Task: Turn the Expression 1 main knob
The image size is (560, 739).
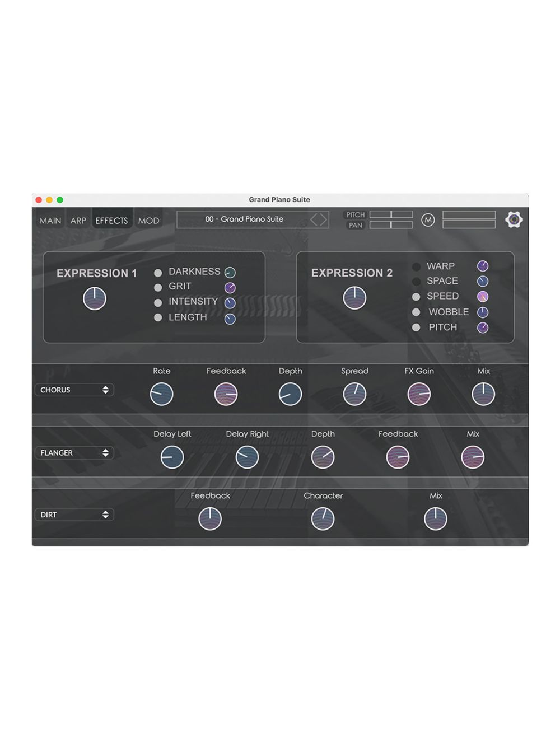Action: coord(95,297)
